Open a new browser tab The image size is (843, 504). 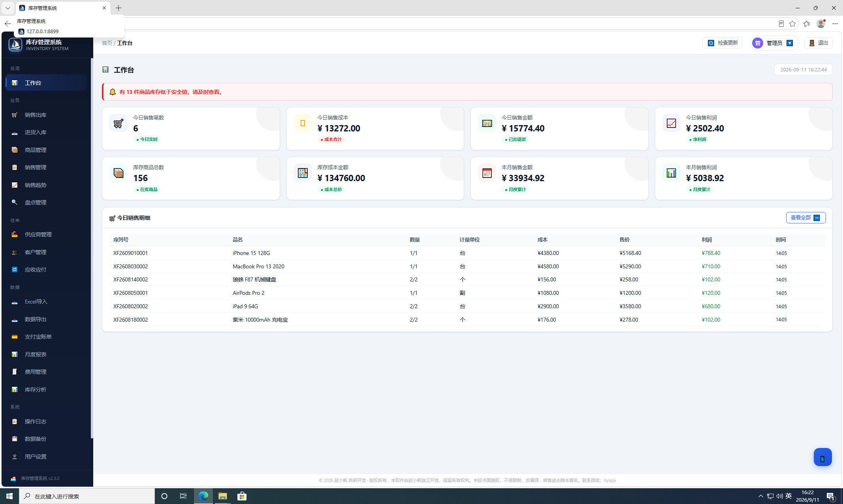[119, 8]
